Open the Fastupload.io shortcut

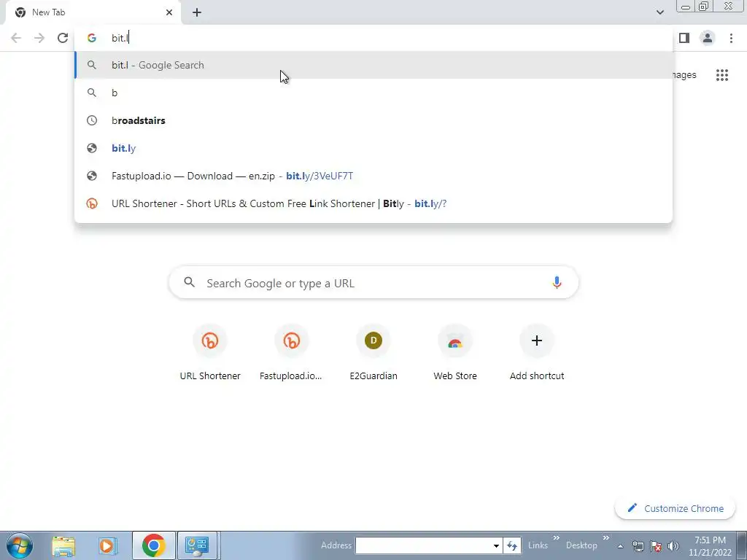click(x=291, y=353)
